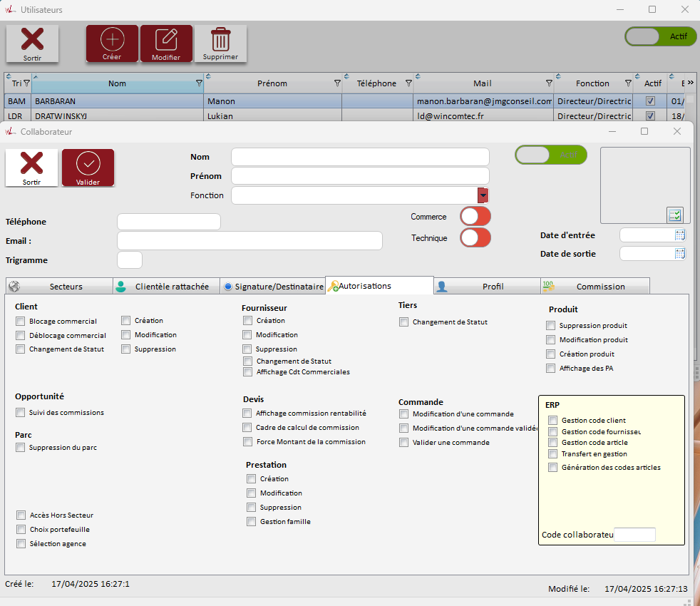Enable the Blocage commercial checkbox

click(x=20, y=322)
